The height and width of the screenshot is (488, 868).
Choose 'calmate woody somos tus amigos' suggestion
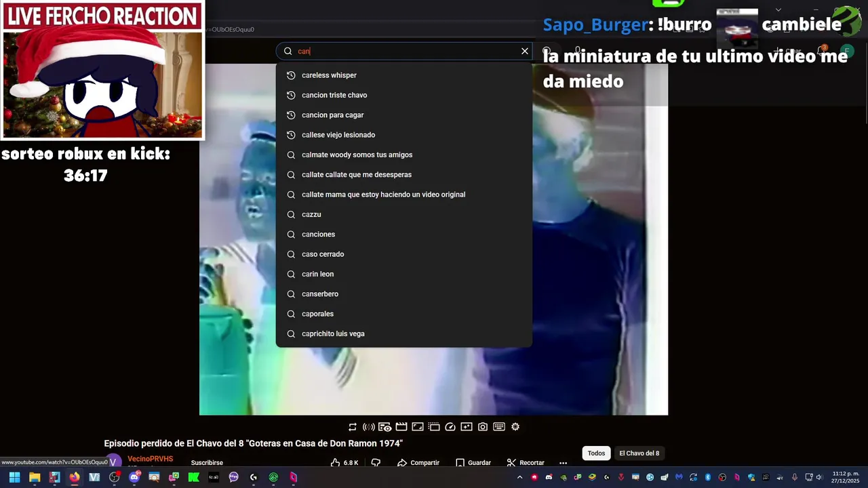[x=403, y=155]
